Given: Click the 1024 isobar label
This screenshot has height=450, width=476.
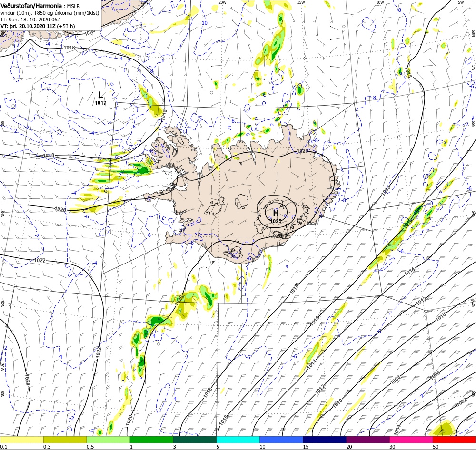Looking at the screenshot, I should coord(27,380).
